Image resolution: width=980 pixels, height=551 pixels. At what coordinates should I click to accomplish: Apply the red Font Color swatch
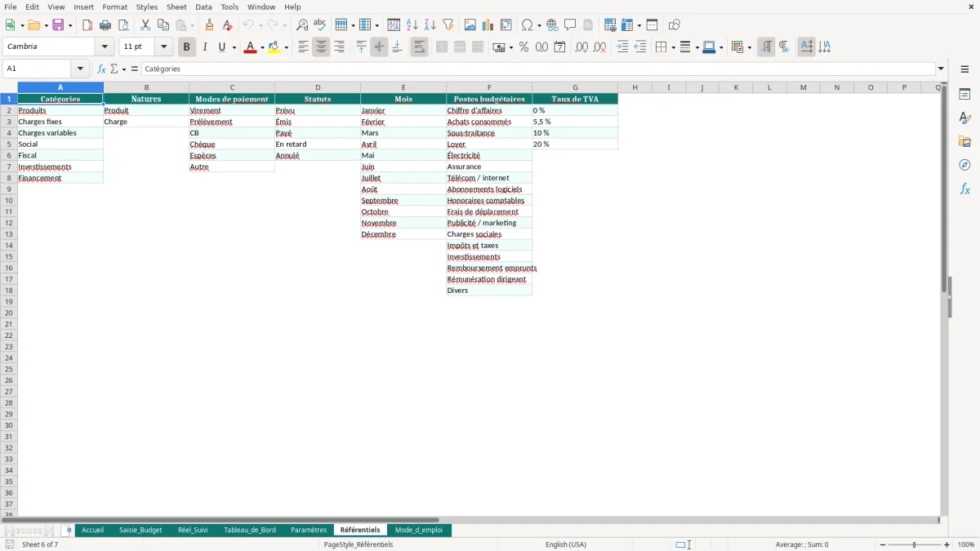250,47
